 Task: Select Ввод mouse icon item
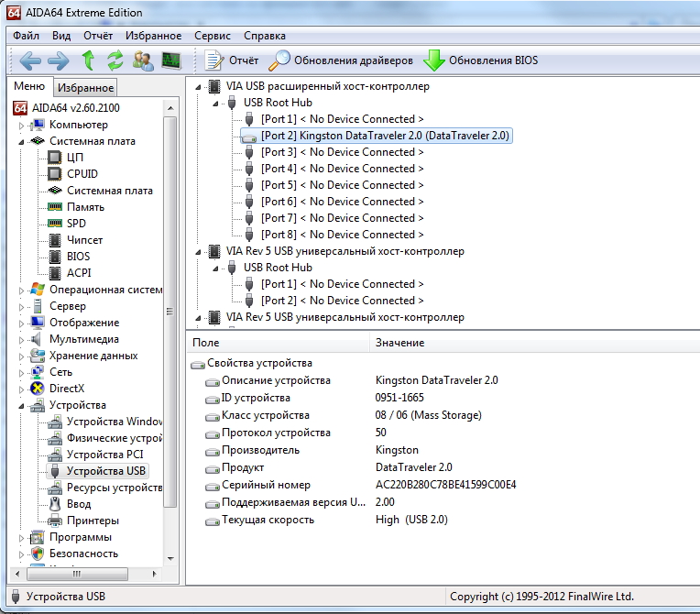(55, 504)
